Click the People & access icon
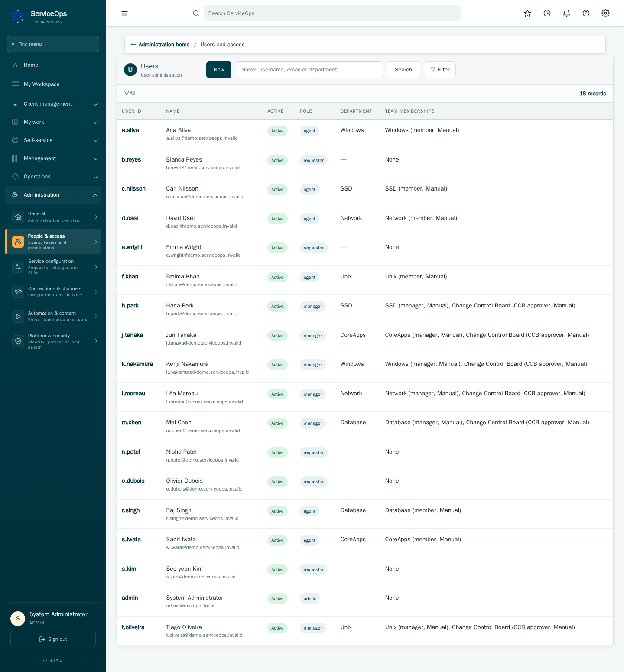 pyautogui.click(x=18, y=242)
